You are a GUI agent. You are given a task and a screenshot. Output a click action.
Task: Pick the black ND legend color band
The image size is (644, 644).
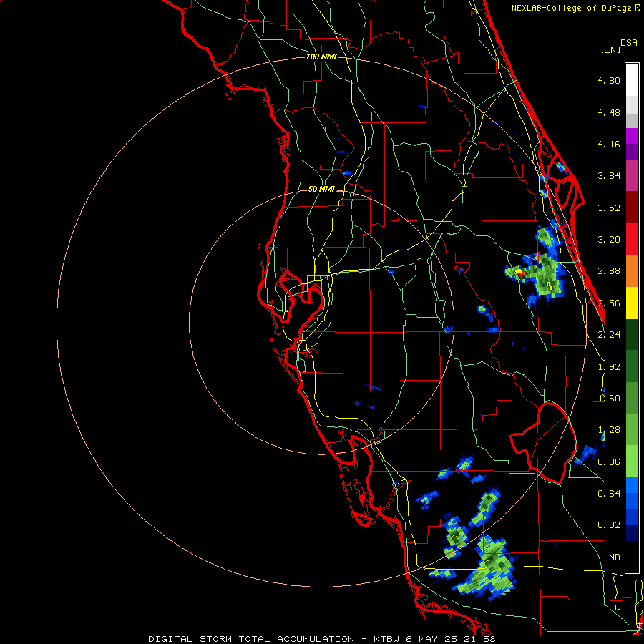(x=632, y=557)
